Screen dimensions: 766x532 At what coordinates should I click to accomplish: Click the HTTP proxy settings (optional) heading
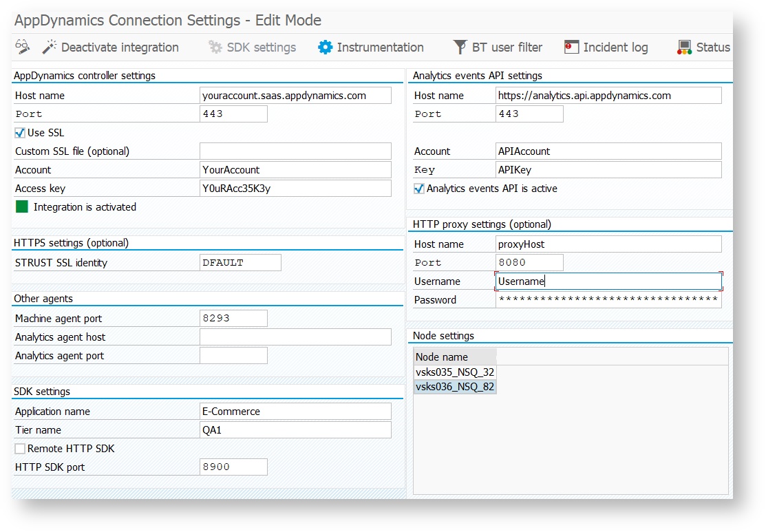pos(482,224)
